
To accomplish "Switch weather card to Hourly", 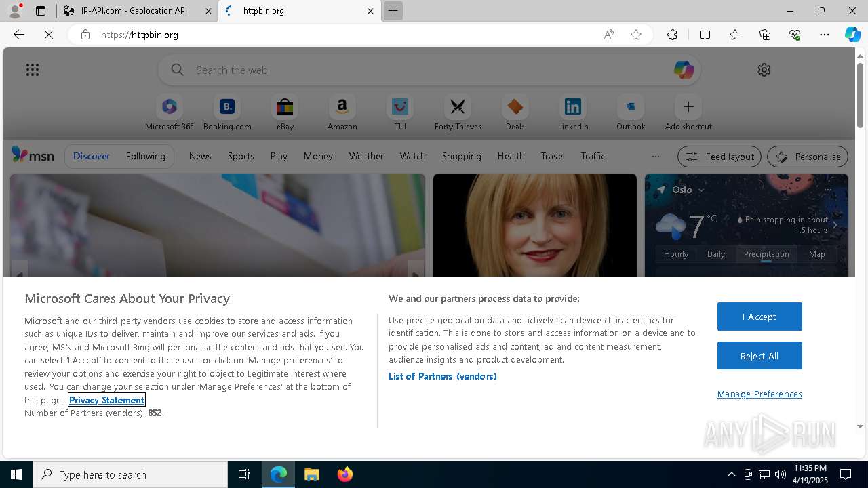I will click(x=676, y=254).
